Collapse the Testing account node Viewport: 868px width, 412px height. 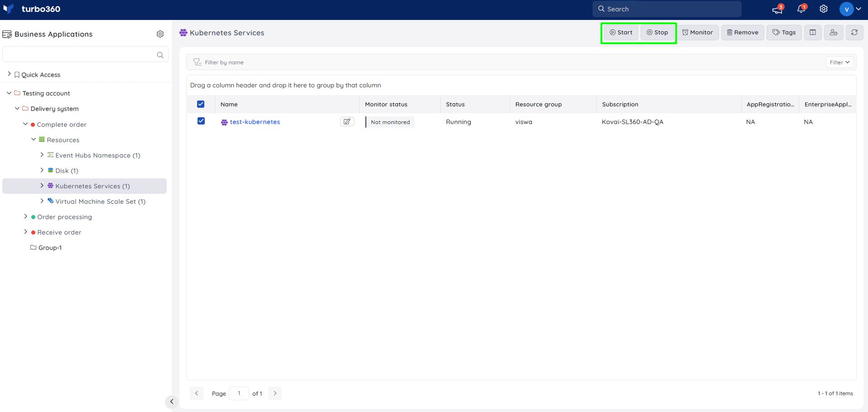pyautogui.click(x=9, y=93)
